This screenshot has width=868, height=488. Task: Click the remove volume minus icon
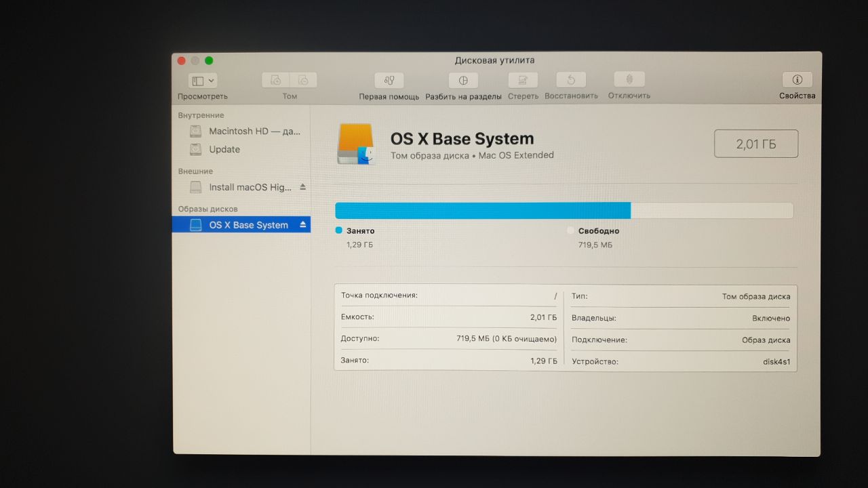click(x=304, y=80)
